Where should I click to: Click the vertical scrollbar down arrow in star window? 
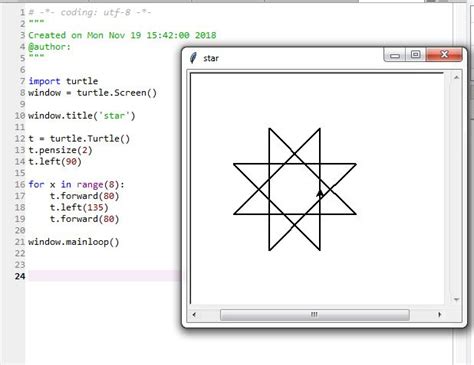[x=456, y=300]
